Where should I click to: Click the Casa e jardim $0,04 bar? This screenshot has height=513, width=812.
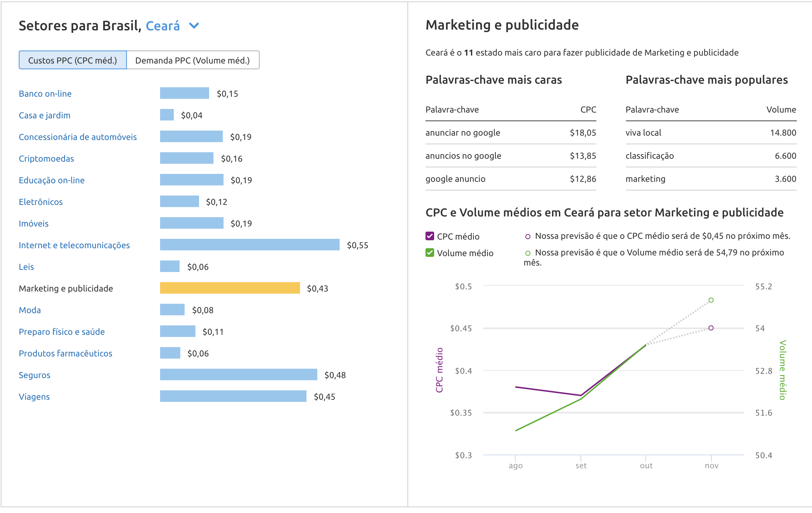pyautogui.click(x=167, y=115)
